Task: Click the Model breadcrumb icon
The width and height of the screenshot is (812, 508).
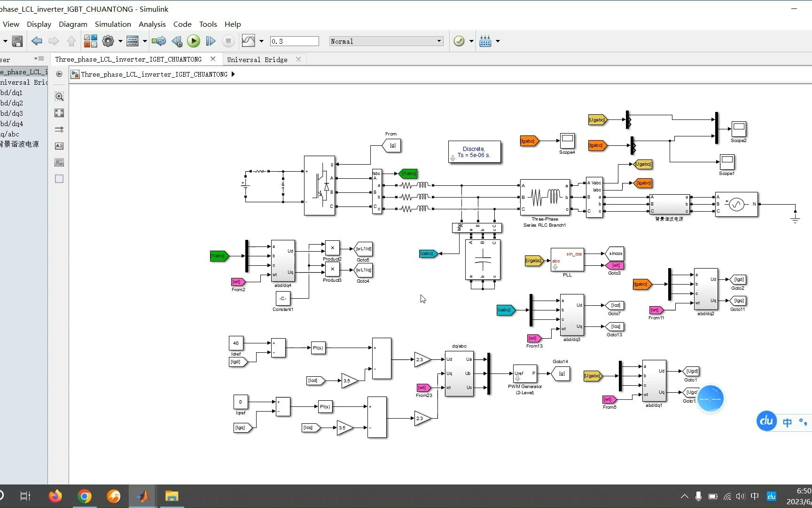Action: [75, 74]
